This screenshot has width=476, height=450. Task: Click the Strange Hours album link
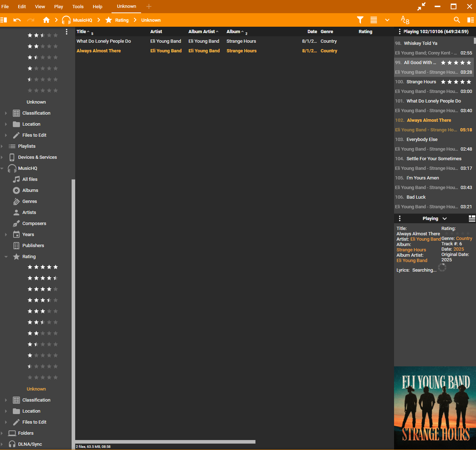tap(411, 250)
